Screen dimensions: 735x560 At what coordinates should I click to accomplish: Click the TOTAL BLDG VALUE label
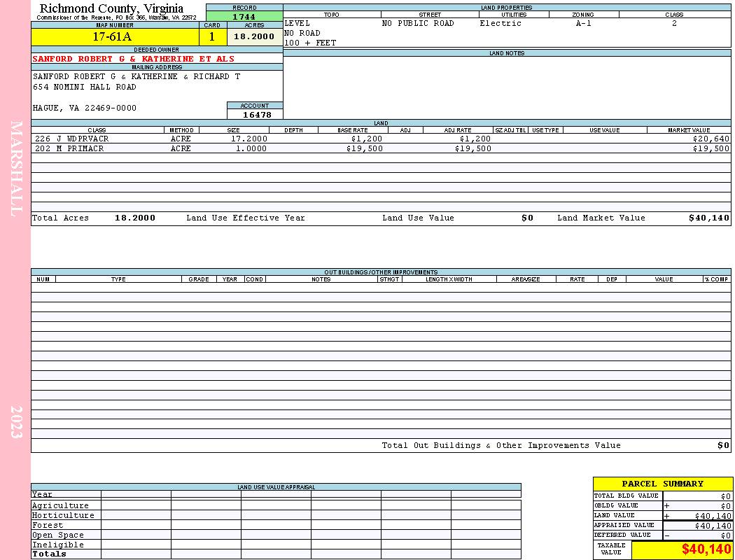click(x=626, y=496)
